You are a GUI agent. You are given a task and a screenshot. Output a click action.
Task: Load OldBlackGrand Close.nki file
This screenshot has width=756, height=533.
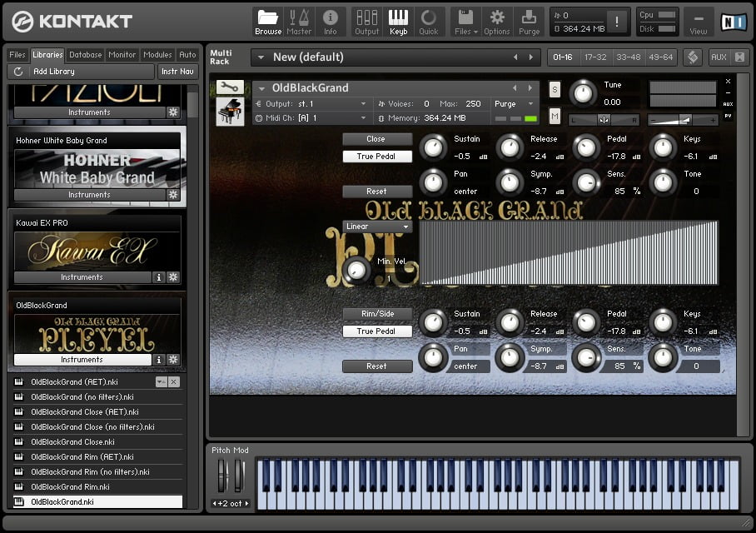[x=98, y=442]
